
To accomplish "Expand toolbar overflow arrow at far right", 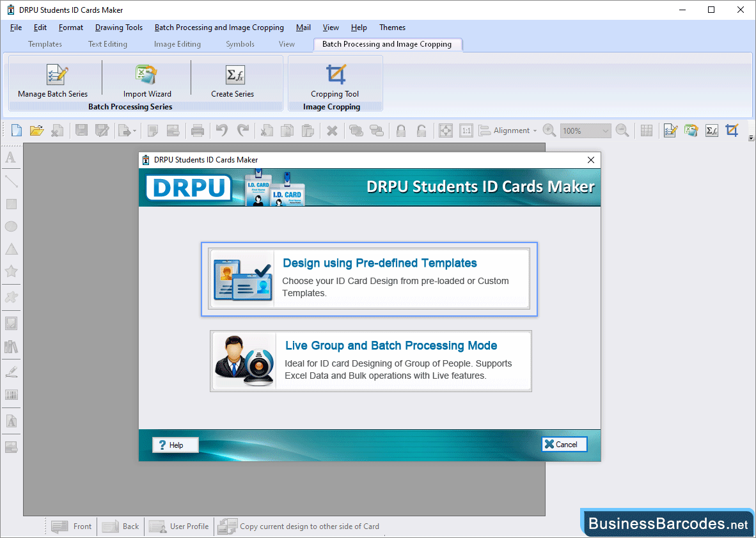I will pyautogui.click(x=751, y=138).
